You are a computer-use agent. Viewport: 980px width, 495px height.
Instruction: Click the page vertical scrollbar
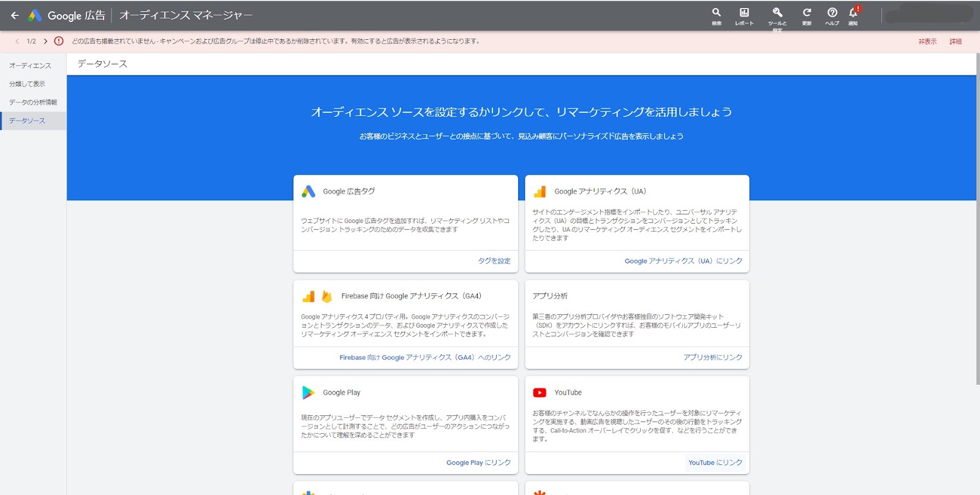tap(978, 219)
